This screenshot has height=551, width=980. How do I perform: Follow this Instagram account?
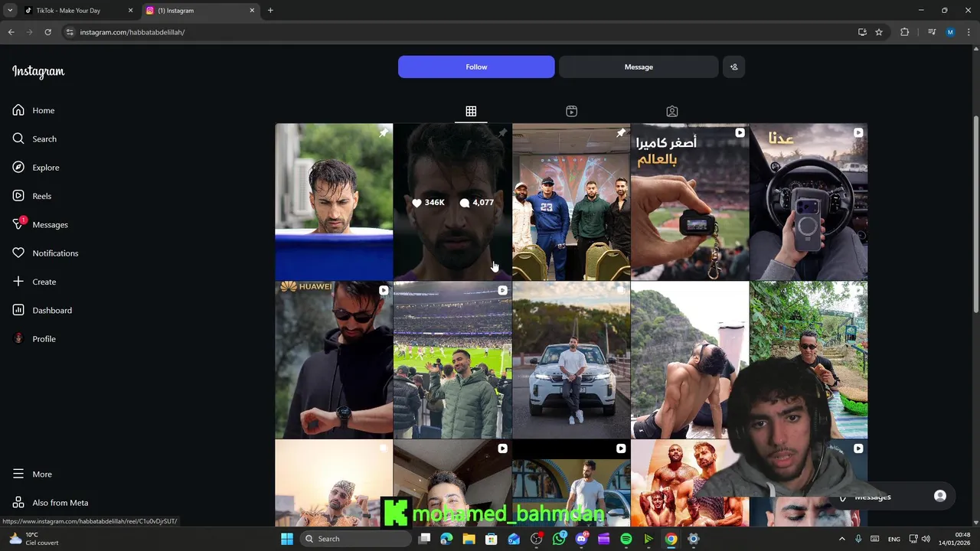pyautogui.click(x=476, y=67)
